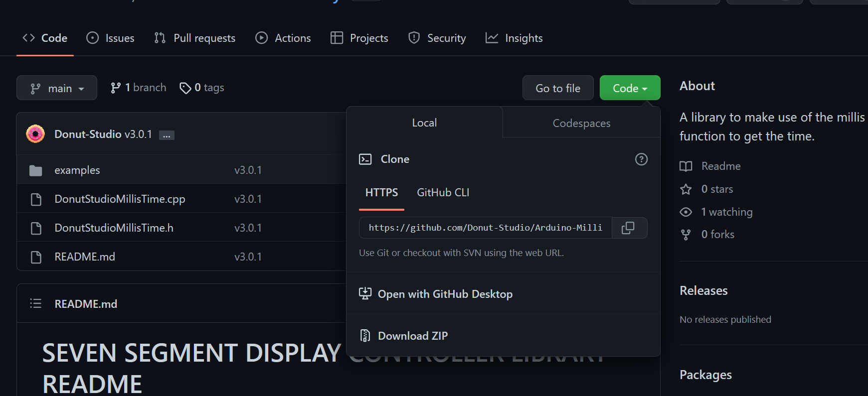Expand the main branch dropdown
Image resolution: width=868 pixels, height=396 pixels.
(x=57, y=88)
